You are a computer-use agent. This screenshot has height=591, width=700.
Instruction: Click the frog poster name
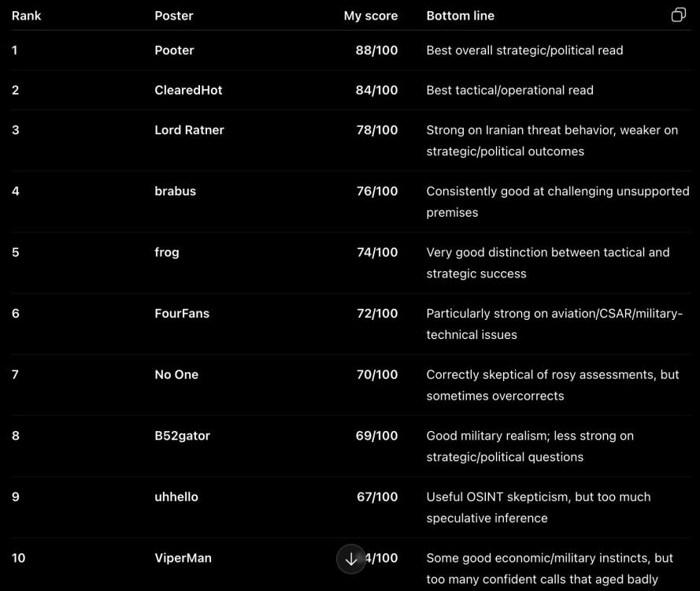click(166, 252)
